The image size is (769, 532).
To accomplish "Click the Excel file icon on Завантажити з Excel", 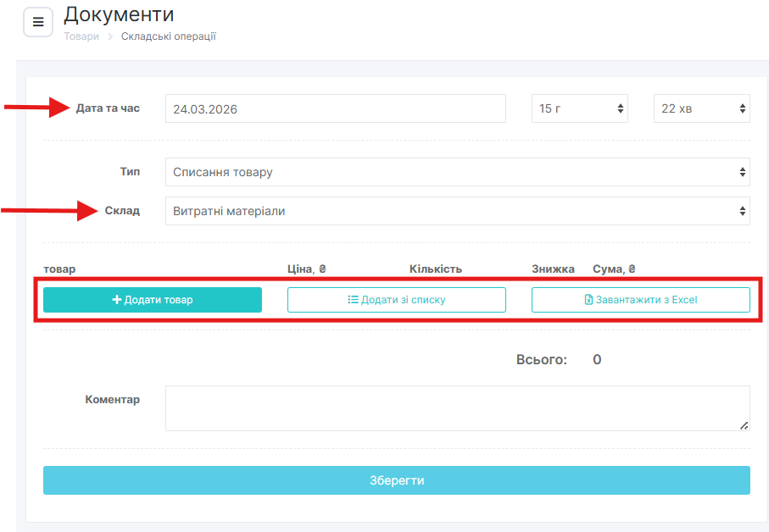I will point(589,300).
